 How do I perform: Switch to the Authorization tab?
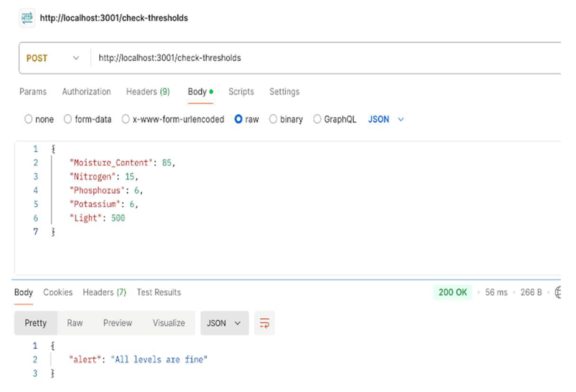pyautogui.click(x=86, y=92)
